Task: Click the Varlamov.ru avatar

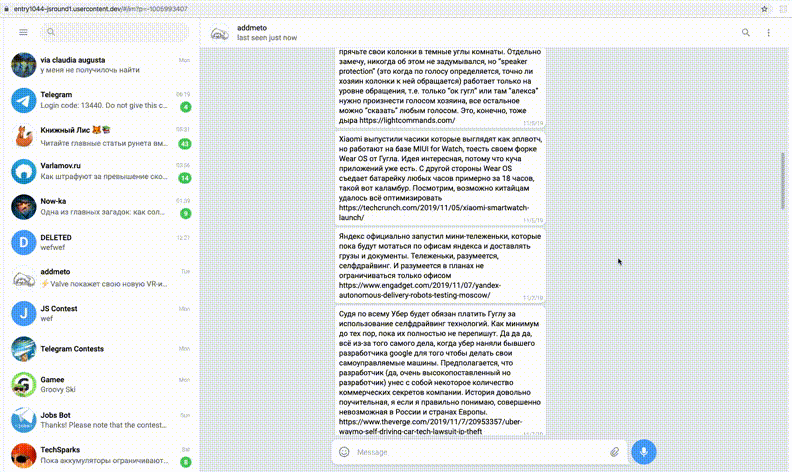Action: [x=24, y=171]
